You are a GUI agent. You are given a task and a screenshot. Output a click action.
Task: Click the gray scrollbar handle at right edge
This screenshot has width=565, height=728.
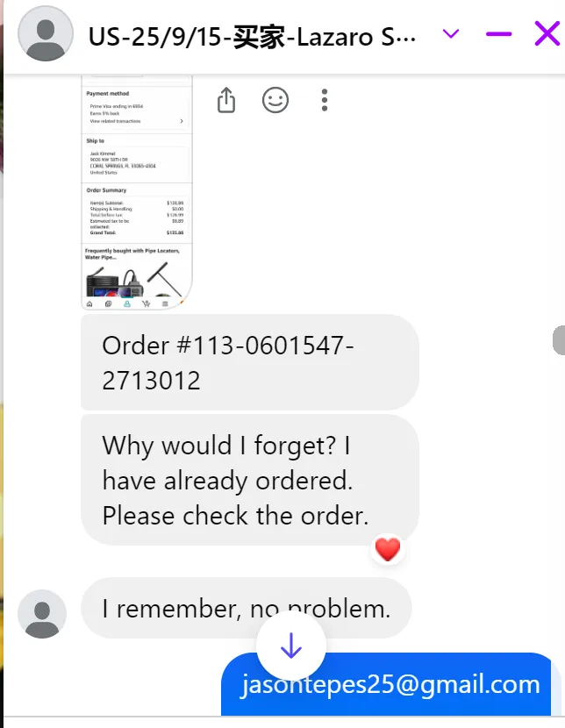tap(559, 340)
